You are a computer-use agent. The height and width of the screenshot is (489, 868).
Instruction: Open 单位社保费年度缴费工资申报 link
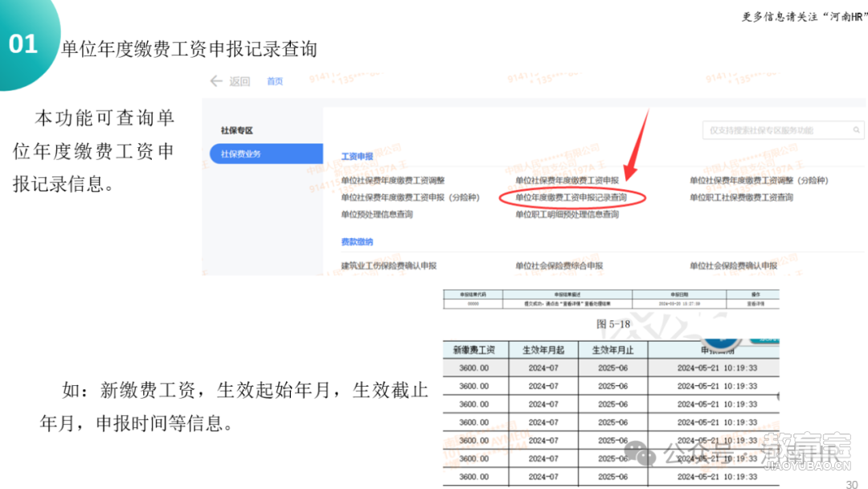click(567, 180)
